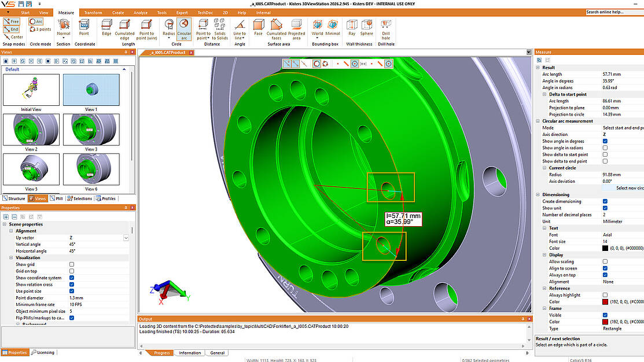Open the Up vector dropdown
644x362 pixels.
pos(126,238)
